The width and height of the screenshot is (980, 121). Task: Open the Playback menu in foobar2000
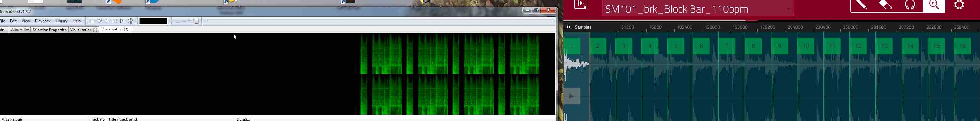[43, 21]
